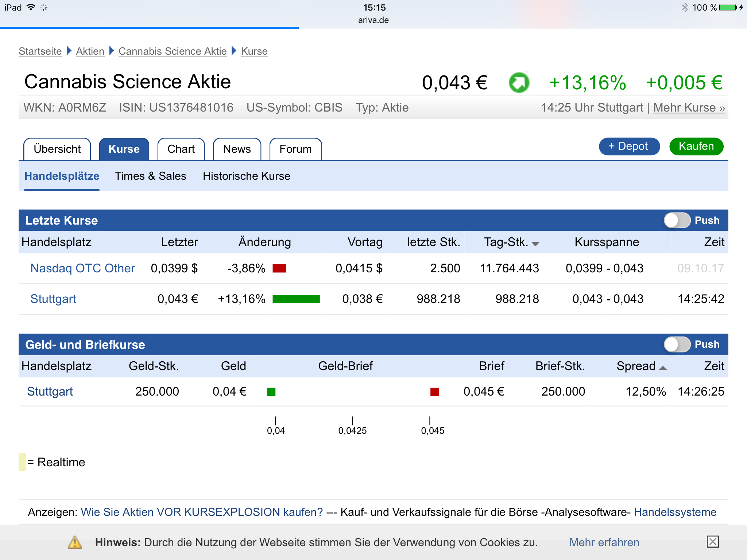The width and height of the screenshot is (747, 560).
Task: Tap the ariva.de address bar
Action: coord(373,20)
